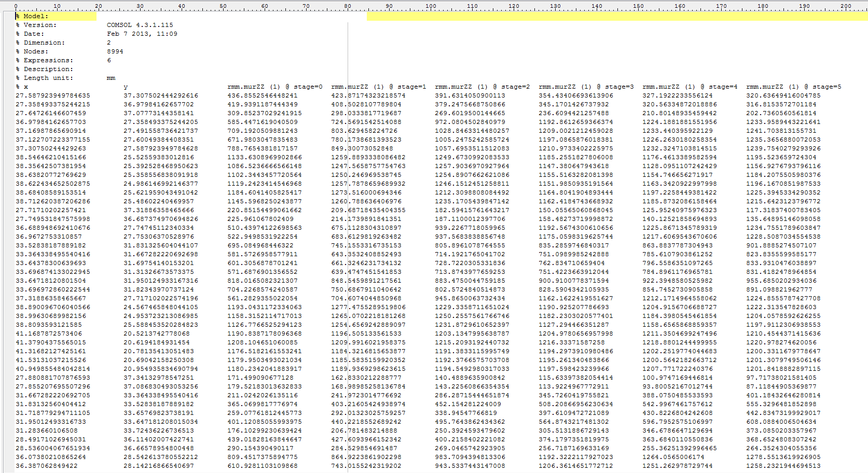Click the Expressions value 6

(x=109, y=60)
